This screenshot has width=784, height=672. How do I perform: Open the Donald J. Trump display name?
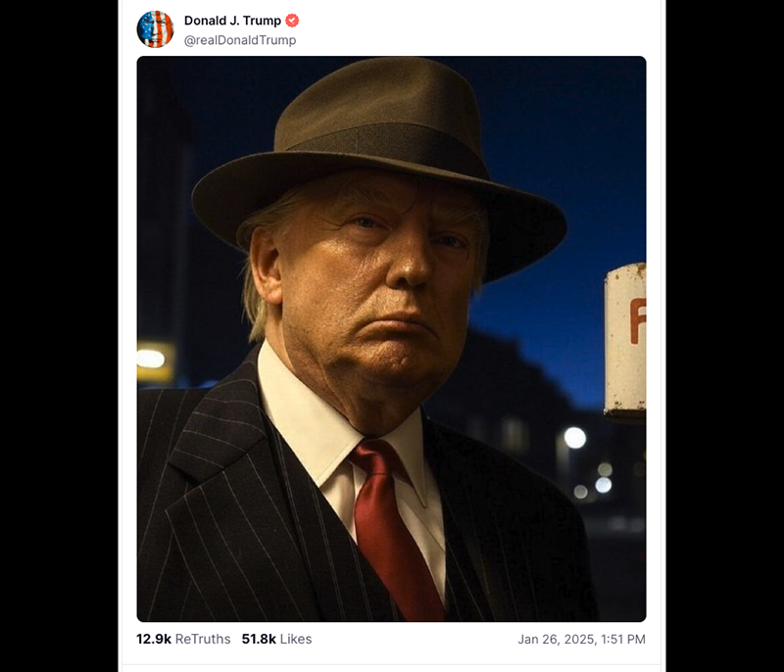[232, 21]
